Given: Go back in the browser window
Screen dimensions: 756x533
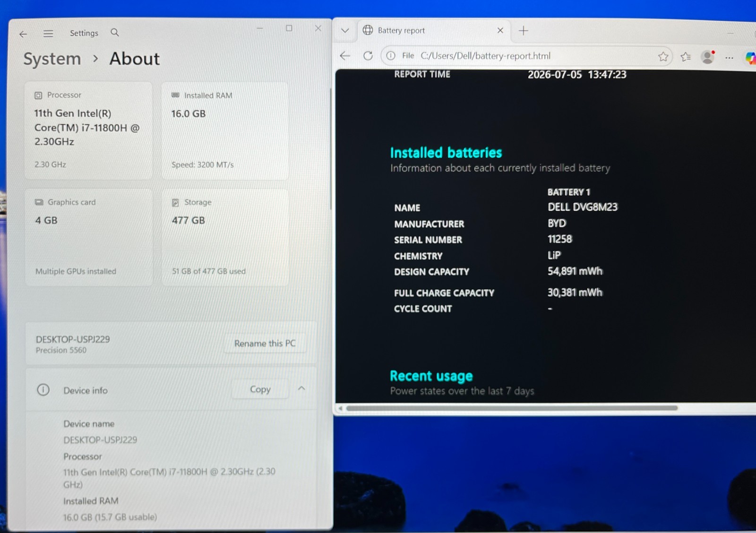Looking at the screenshot, I should coord(345,56).
